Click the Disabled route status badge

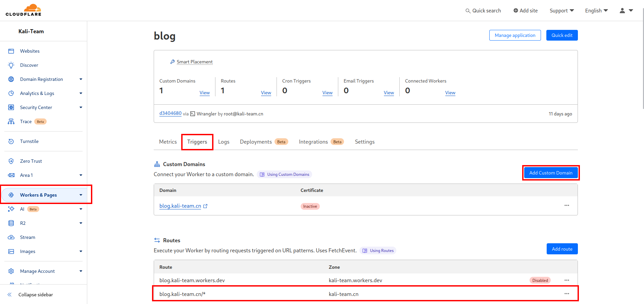540,281
